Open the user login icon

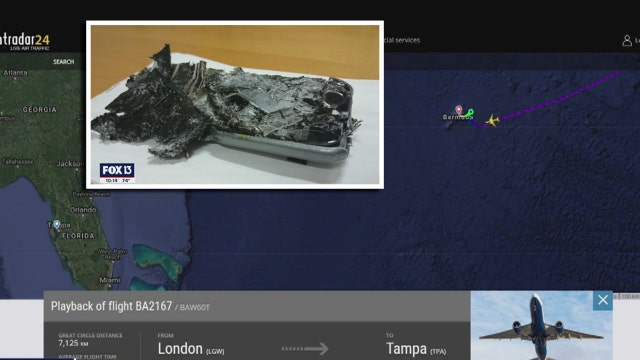[x=627, y=40]
